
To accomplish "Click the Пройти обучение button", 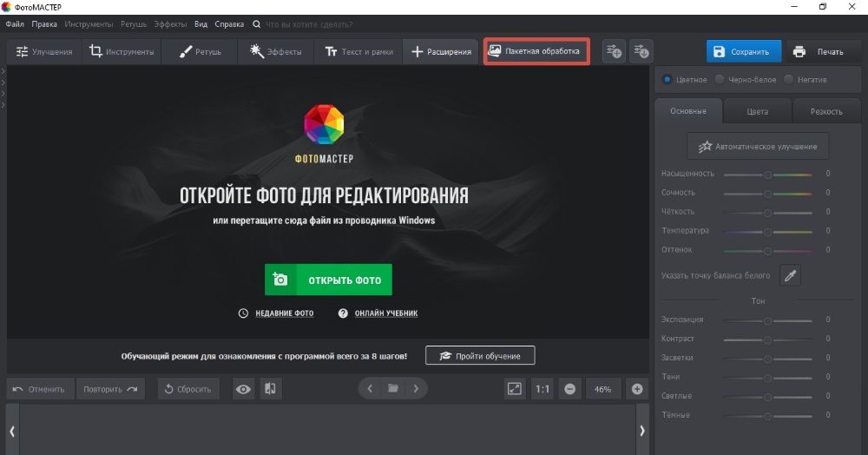I will click(x=480, y=355).
